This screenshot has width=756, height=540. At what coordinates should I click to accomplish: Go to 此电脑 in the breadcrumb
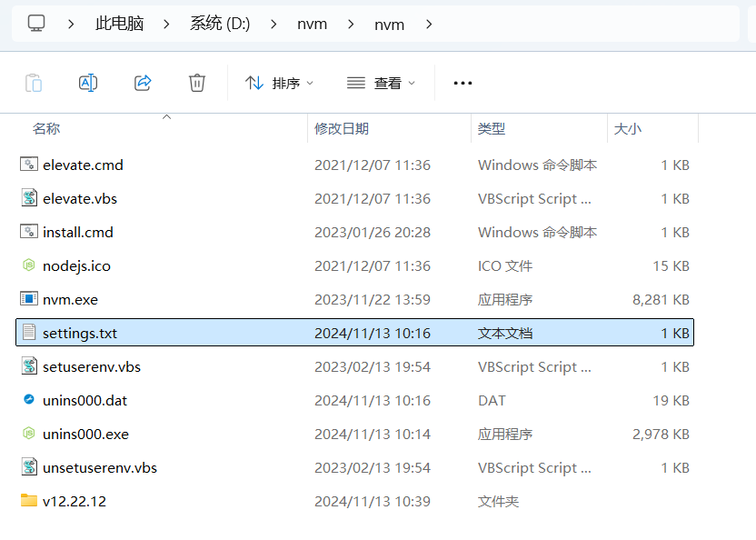coord(119,24)
